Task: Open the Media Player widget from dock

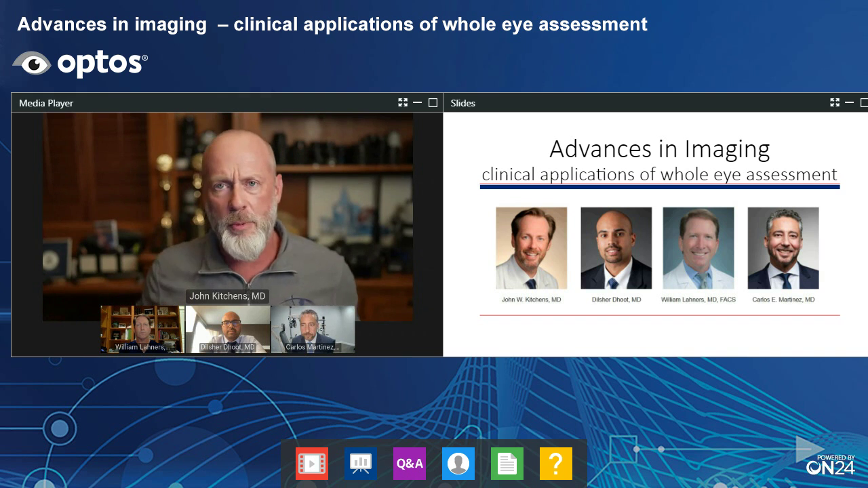Action: point(312,464)
